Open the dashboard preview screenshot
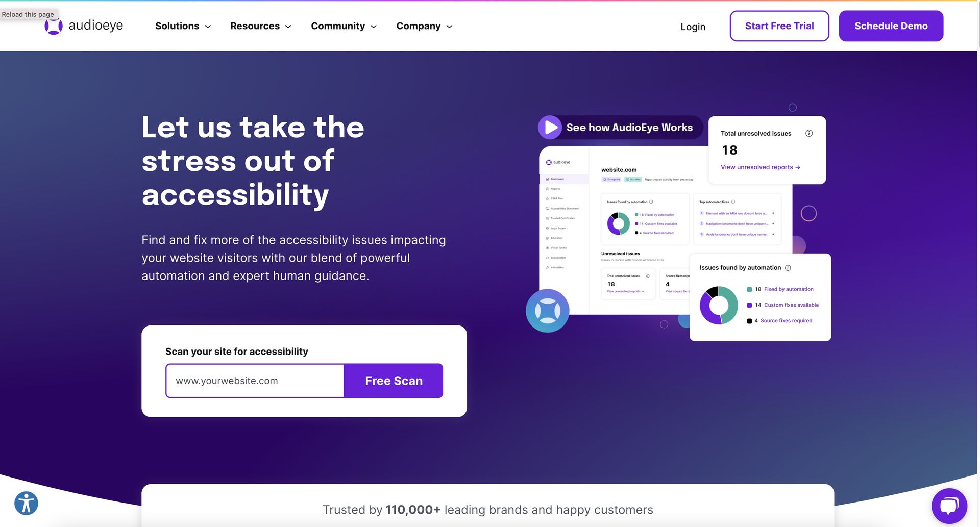Image resolution: width=980 pixels, height=527 pixels. point(666,230)
